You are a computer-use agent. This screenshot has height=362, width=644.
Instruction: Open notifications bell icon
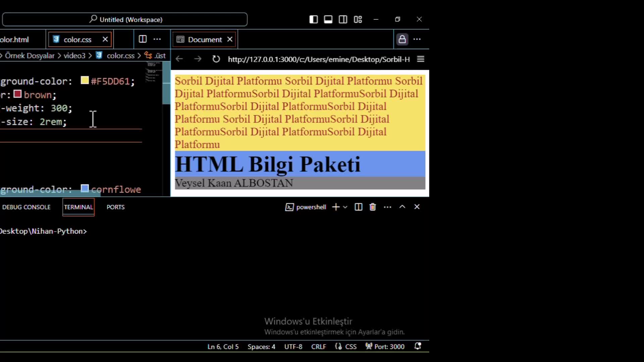coord(418,346)
